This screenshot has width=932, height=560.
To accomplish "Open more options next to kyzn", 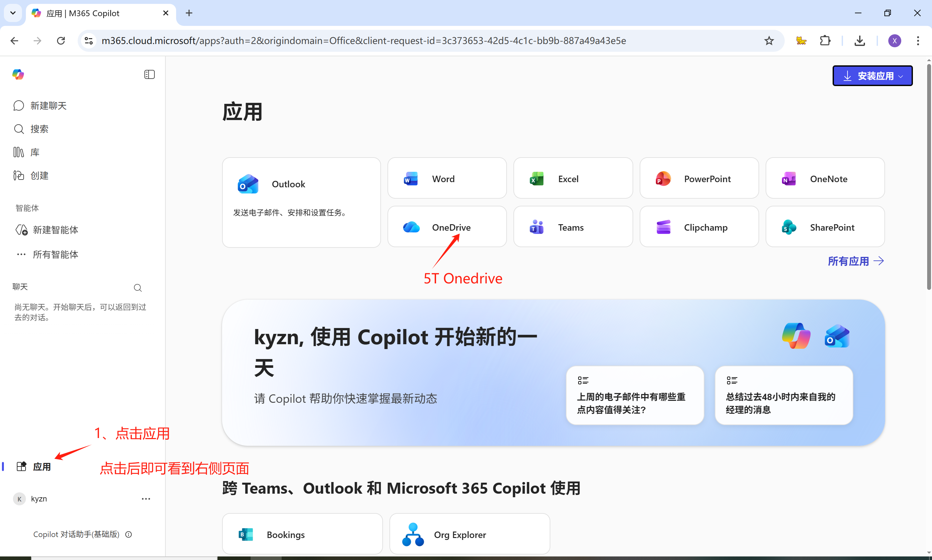I will (146, 499).
